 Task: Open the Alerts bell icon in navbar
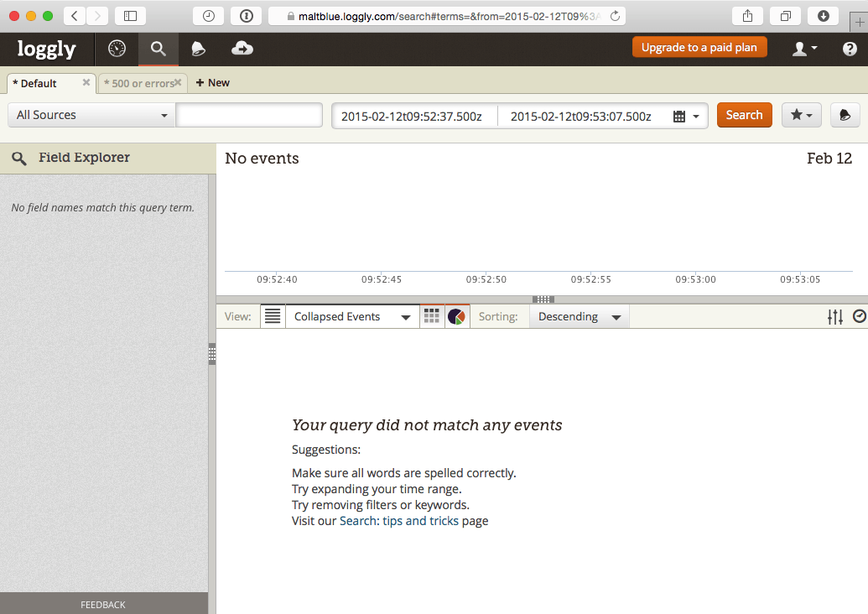point(198,49)
